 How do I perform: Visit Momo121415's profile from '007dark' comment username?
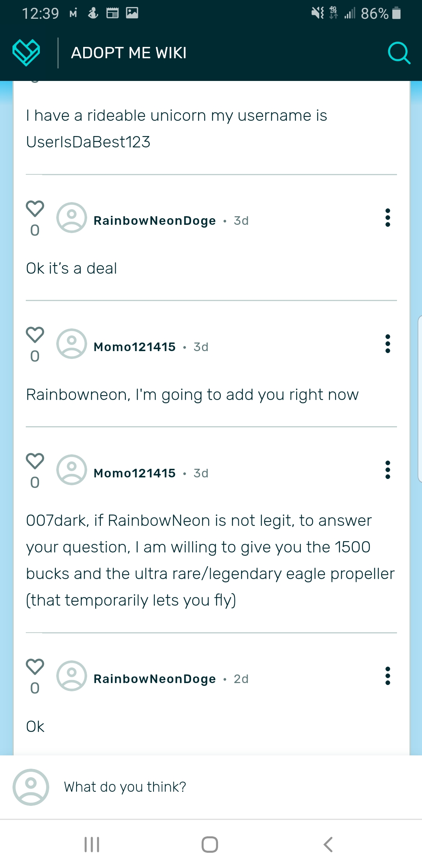click(135, 473)
